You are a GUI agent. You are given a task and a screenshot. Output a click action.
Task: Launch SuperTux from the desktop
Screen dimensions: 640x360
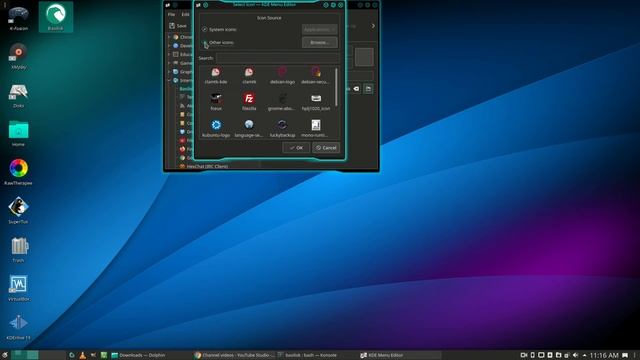18,211
